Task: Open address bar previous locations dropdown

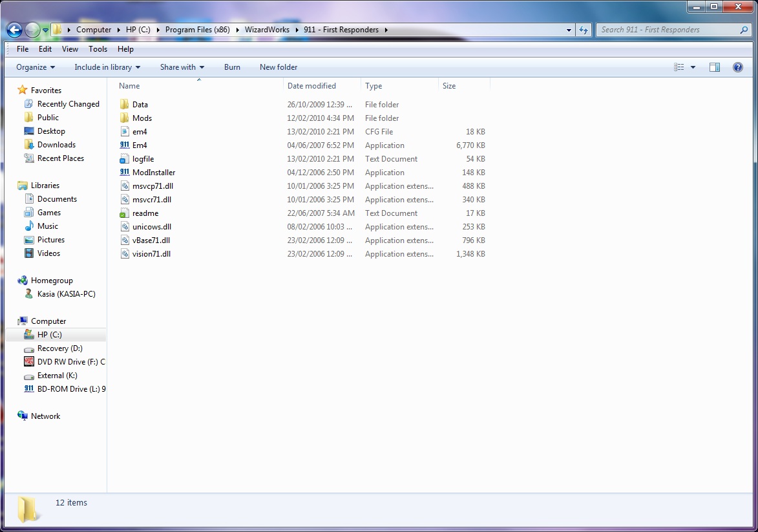Action: tap(569, 30)
